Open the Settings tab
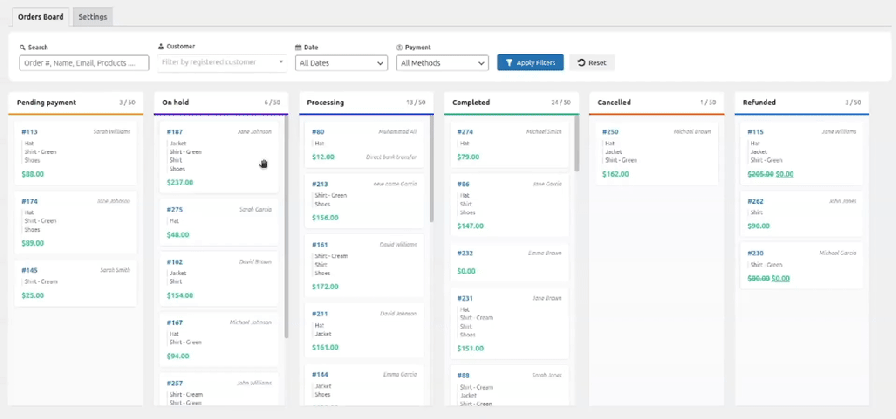Image resolution: width=896 pixels, height=419 pixels. (93, 17)
